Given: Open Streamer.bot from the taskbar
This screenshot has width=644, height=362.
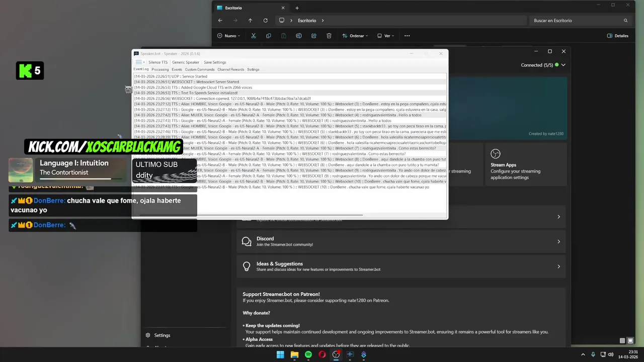Looking at the screenshot, I should click(x=364, y=354).
